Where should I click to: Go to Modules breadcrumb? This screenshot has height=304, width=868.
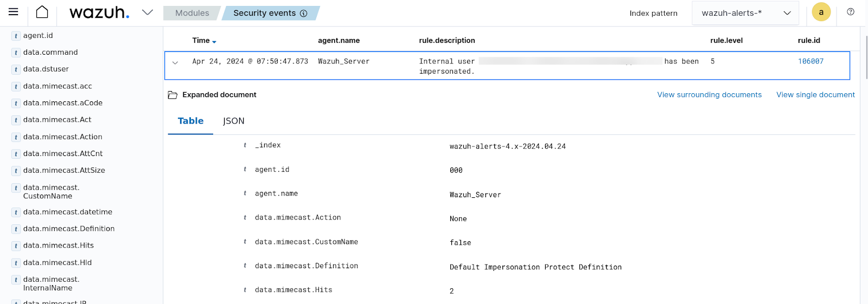(192, 13)
